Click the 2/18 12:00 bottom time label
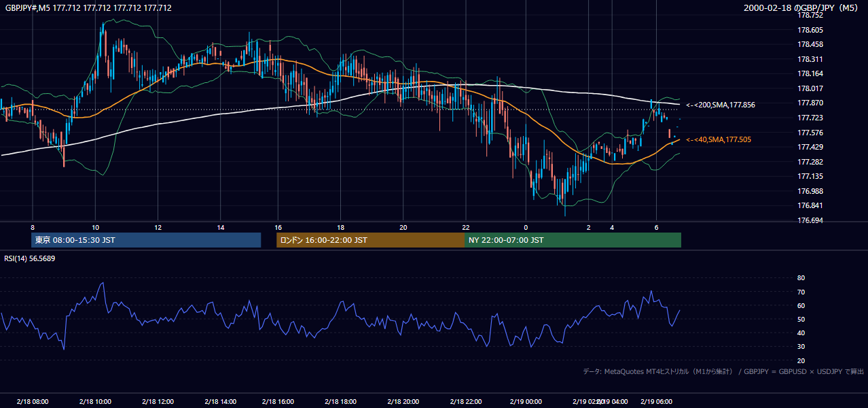The image size is (868, 408). (158, 402)
